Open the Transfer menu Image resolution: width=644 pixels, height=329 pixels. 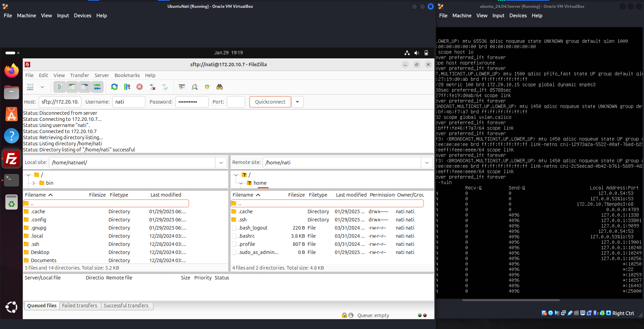click(80, 75)
